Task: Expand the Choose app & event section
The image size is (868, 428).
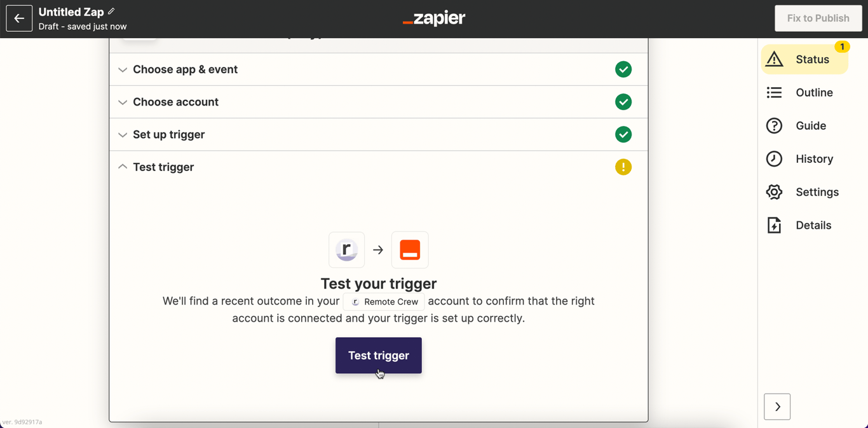Action: tap(379, 69)
